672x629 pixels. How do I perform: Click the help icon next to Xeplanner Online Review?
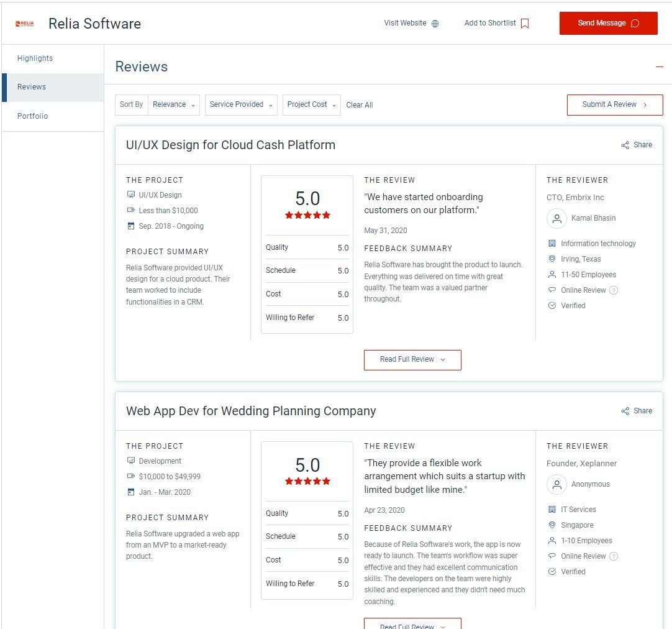click(x=614, y=556)
